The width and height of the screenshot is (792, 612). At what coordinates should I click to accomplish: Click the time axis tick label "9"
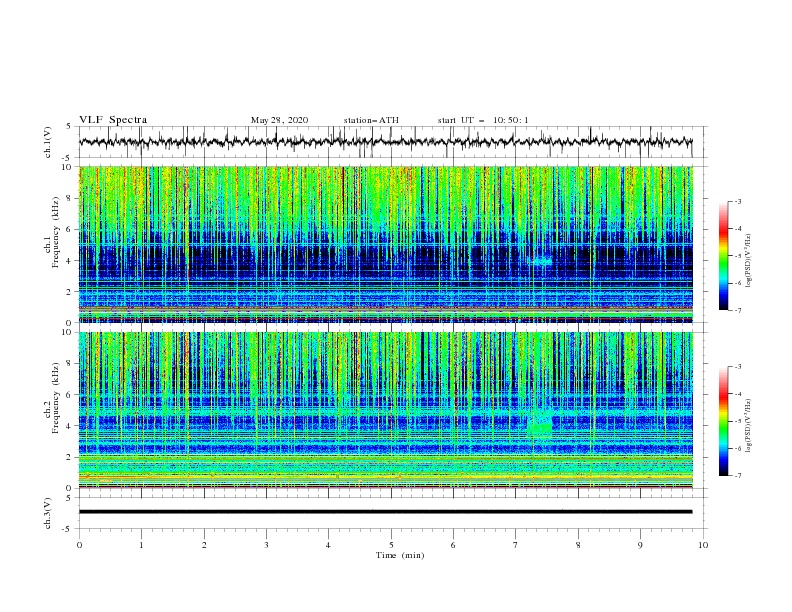(x=640, y=545)
